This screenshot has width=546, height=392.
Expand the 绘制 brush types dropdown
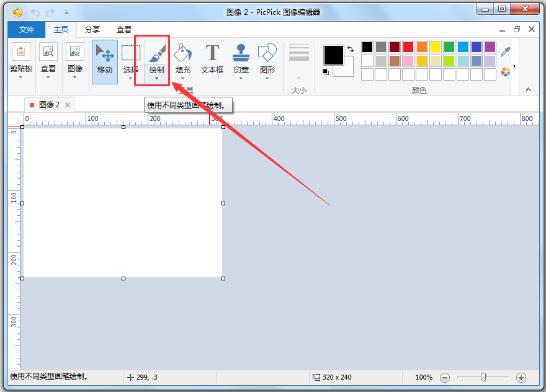(157, 78)
